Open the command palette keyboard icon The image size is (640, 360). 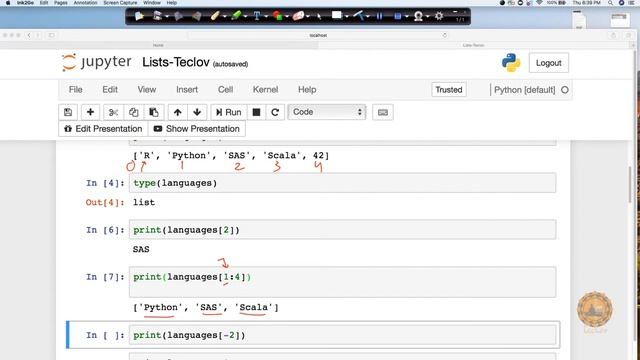(383, 112)
